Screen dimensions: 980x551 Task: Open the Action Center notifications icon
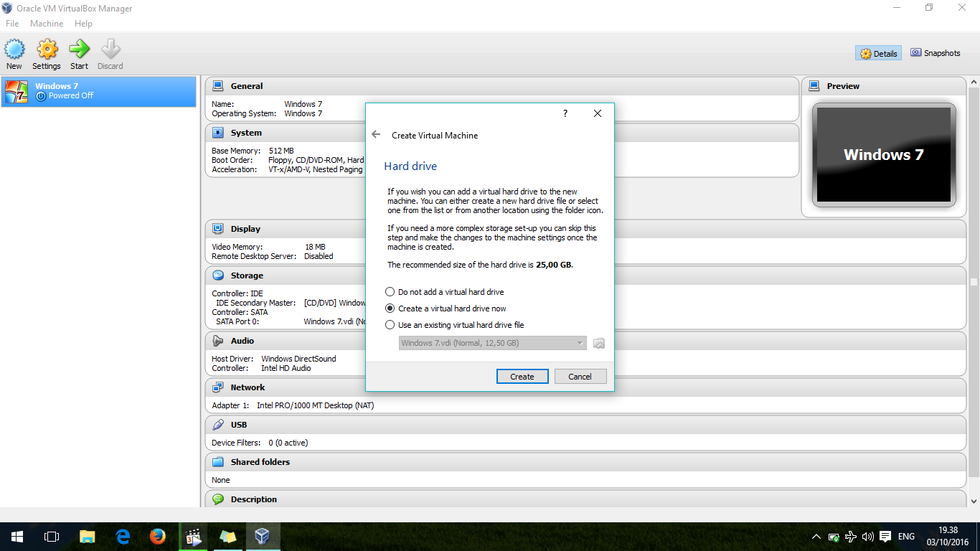(x=885, y=537)
